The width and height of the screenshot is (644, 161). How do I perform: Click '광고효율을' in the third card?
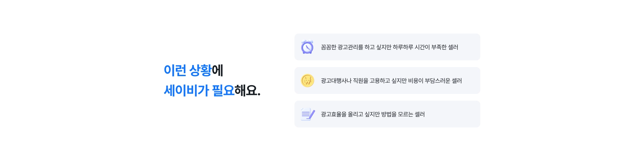pyautogui.click(x=334, y=114)
